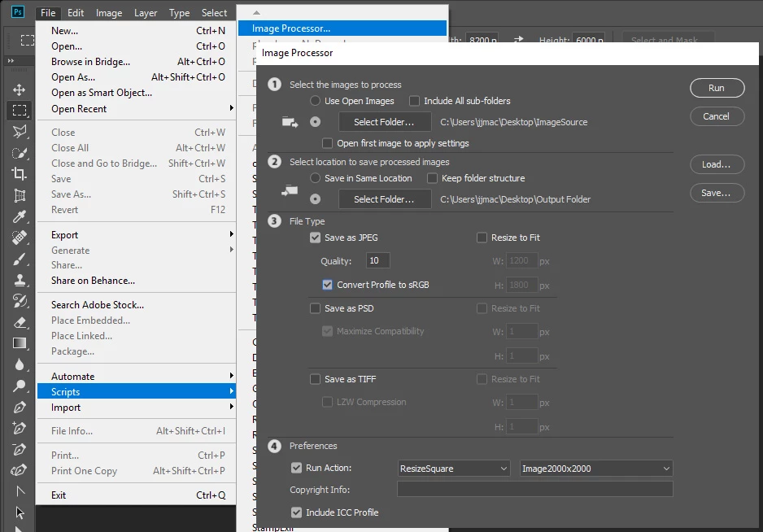Select the Convert Point tool
Screen dimensions: 763x532
(19, 491)
